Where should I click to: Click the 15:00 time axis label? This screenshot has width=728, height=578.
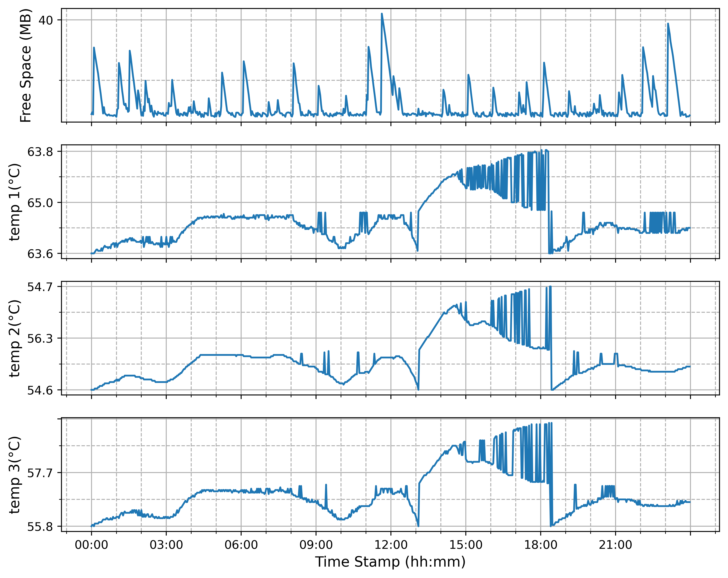[x=466, y=545]
